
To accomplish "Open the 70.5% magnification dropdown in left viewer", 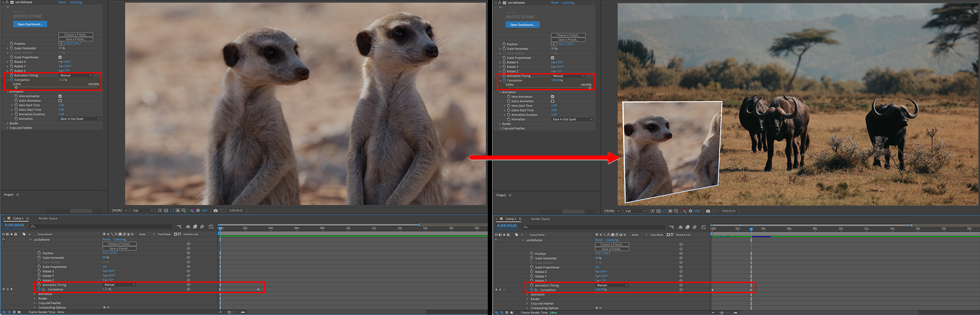I will click(119, 211).
